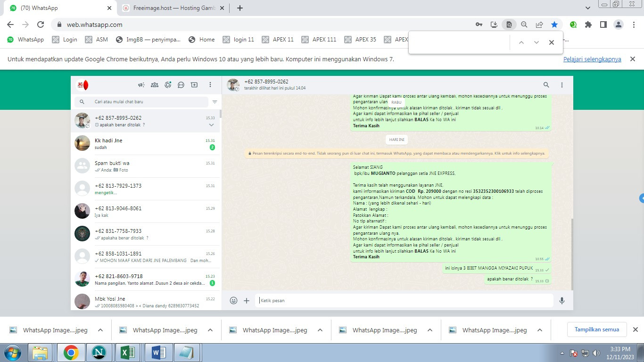Open the Extensions puzzle icon
This screenshot has width=644, height=362.
(x=588, y=25)
